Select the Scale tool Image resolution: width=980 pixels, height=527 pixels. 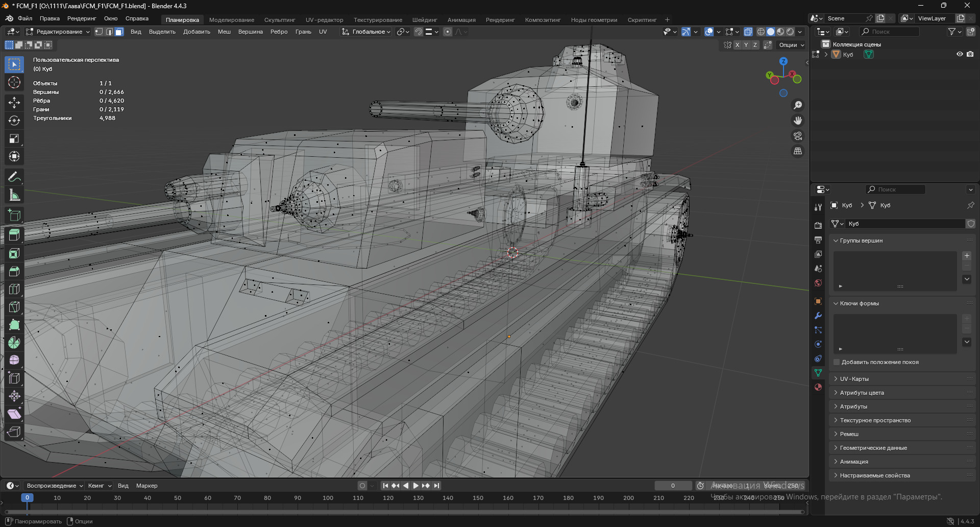point(14,138)
